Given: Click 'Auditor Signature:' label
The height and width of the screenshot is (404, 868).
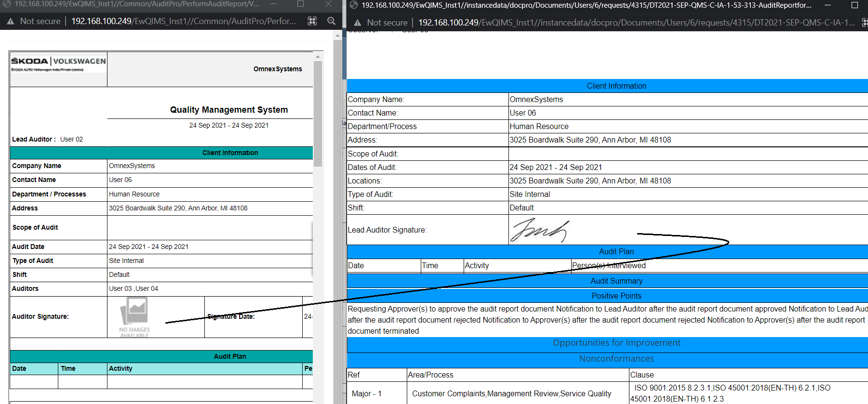Looking at the screenshot, I should [x=40, y=316].
